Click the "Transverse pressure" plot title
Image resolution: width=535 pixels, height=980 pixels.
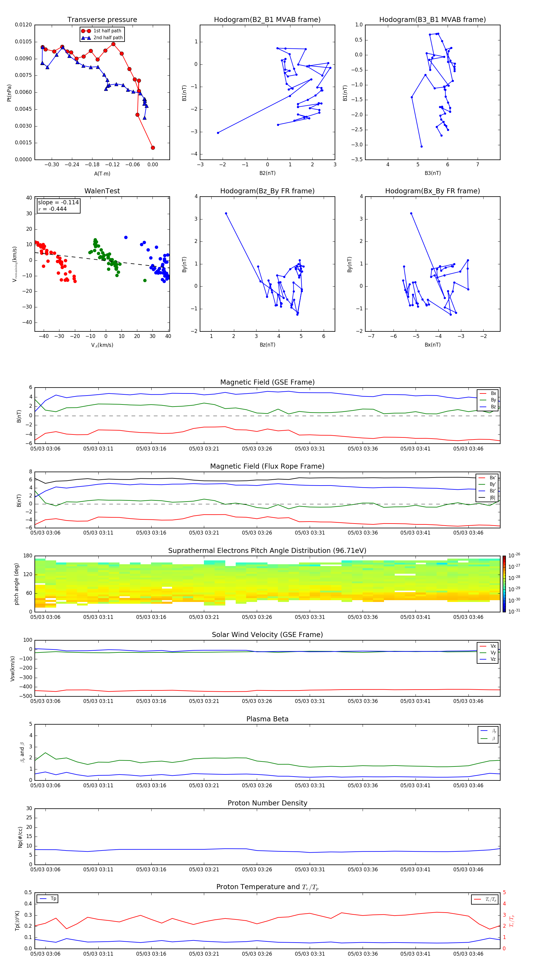(x=102, y=19)
